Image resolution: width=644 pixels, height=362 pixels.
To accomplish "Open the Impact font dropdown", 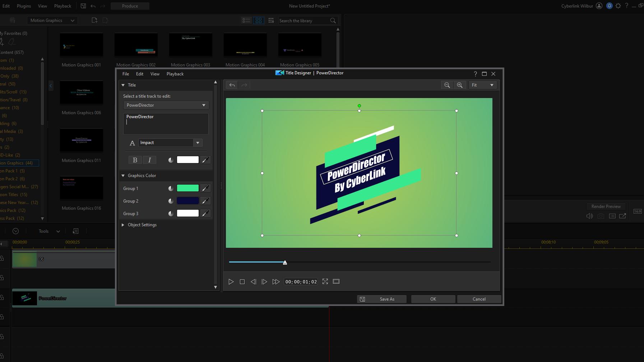I will click(x=198, y=143).
